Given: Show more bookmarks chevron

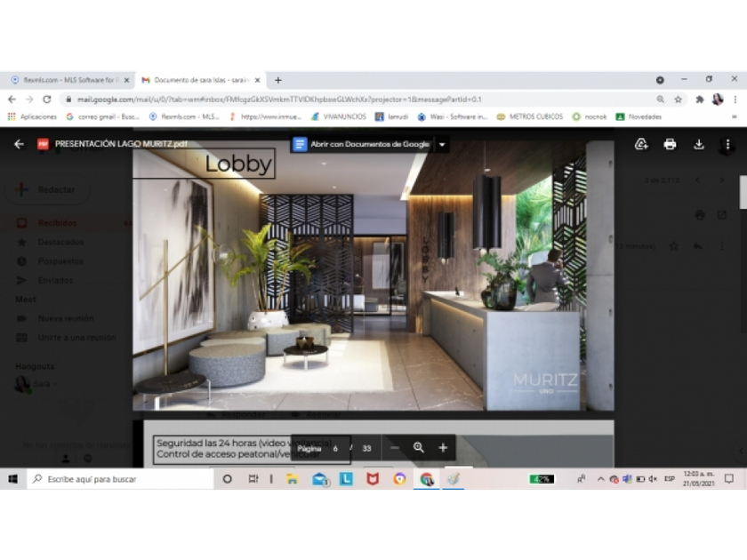Looking at the screenshot, I should (735, 116).
